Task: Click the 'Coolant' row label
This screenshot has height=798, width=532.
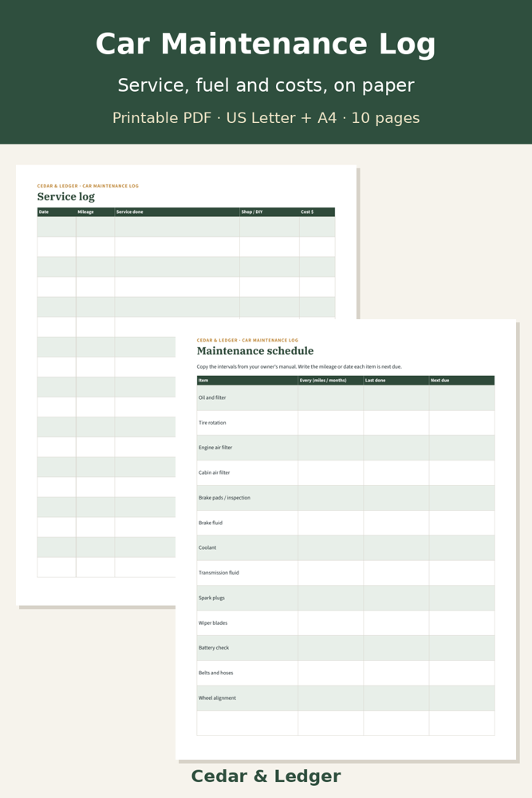Action: [x=207, y=547]
